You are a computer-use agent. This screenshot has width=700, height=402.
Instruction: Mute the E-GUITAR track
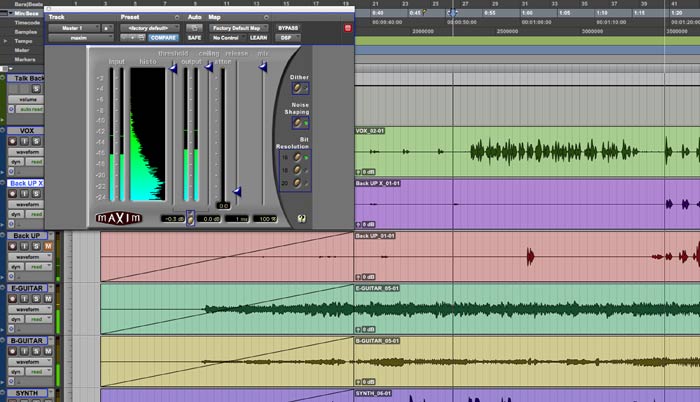tap(48, 299)
